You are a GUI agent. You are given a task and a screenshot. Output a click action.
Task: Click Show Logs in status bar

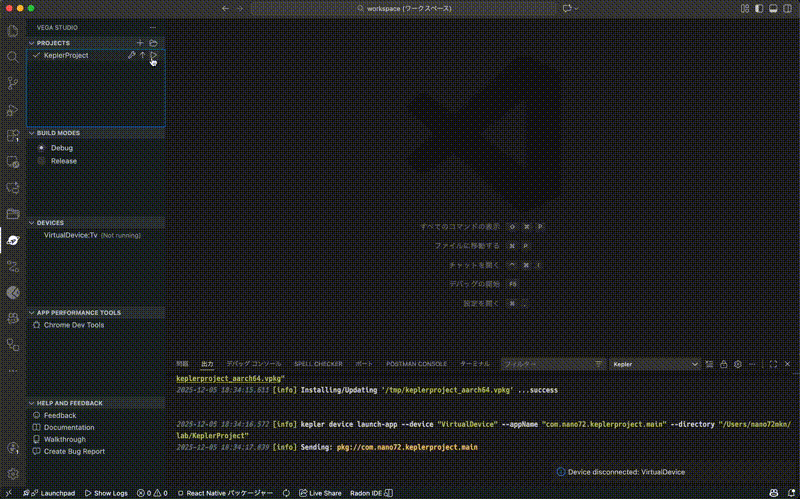pos(106,493)
